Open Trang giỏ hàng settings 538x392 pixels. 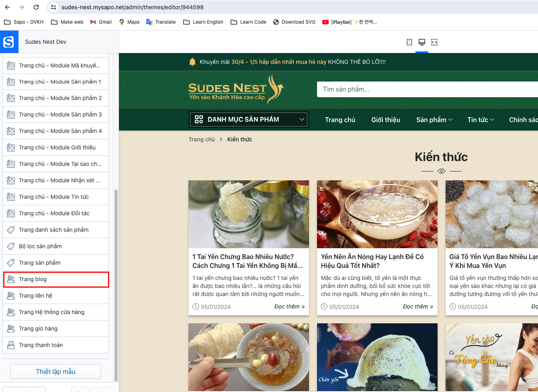tap(56, 329)
